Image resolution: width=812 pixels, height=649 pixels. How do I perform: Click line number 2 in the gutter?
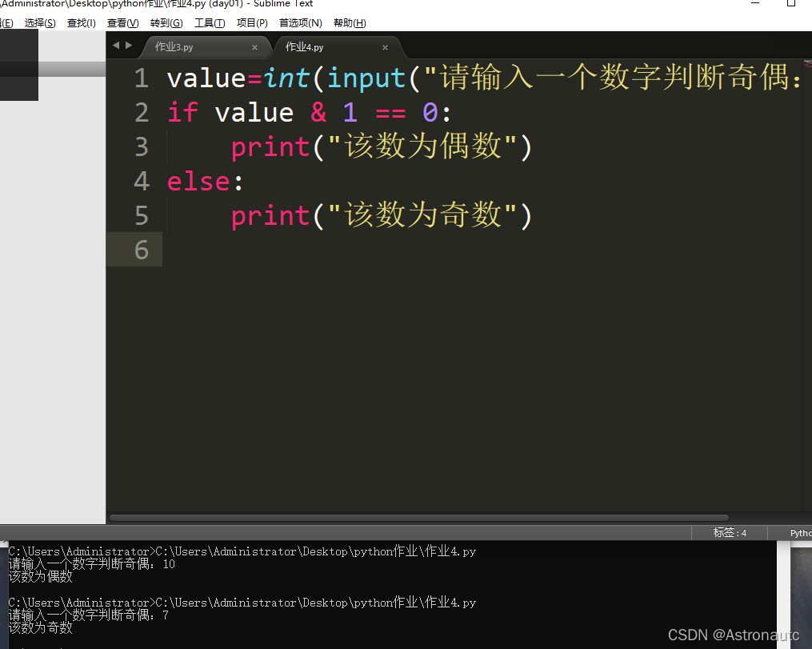pyautogui.click(x=142, y=113)
